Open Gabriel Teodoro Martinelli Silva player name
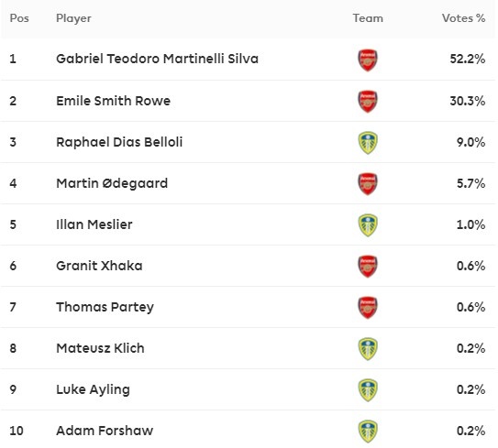 (157, 59)
